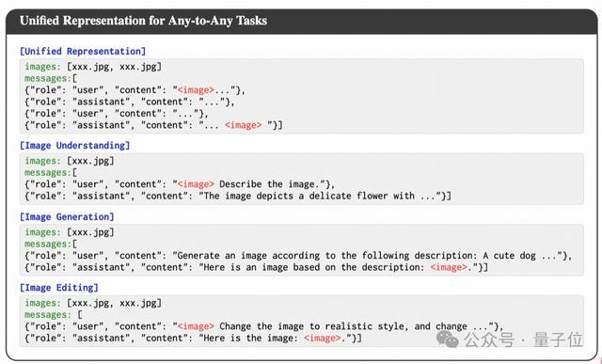The image size is (602, 364).
Task: Click the Unified Representation for Any-to-Any Tasks title
Action: [143, 21]
